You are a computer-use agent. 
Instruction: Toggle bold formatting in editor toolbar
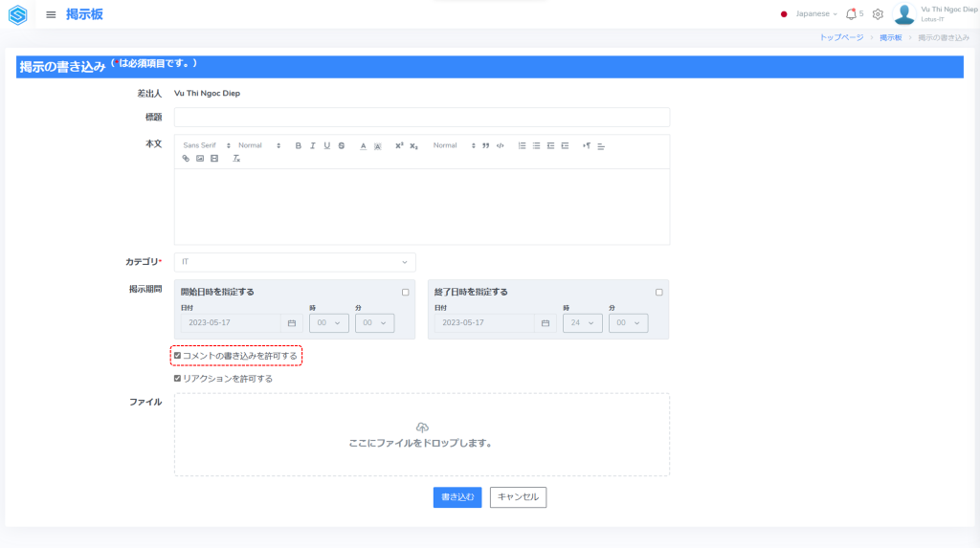pos(299,145)
